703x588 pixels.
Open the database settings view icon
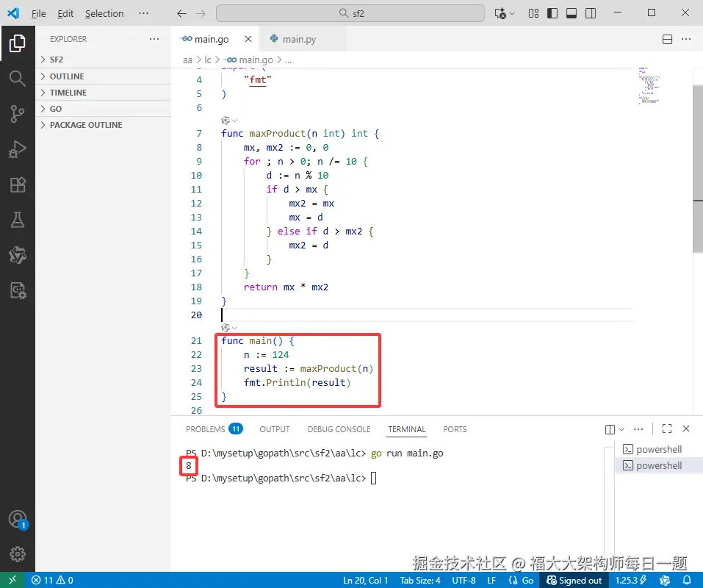[17, 290]
